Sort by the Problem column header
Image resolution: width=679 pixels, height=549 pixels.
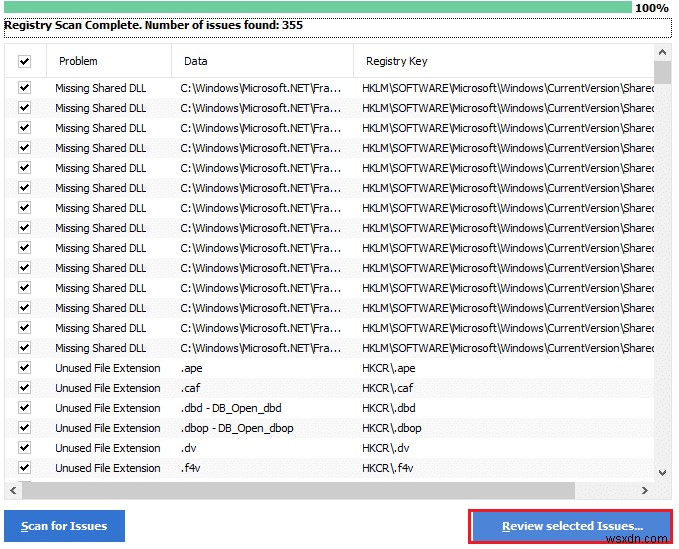109,61
